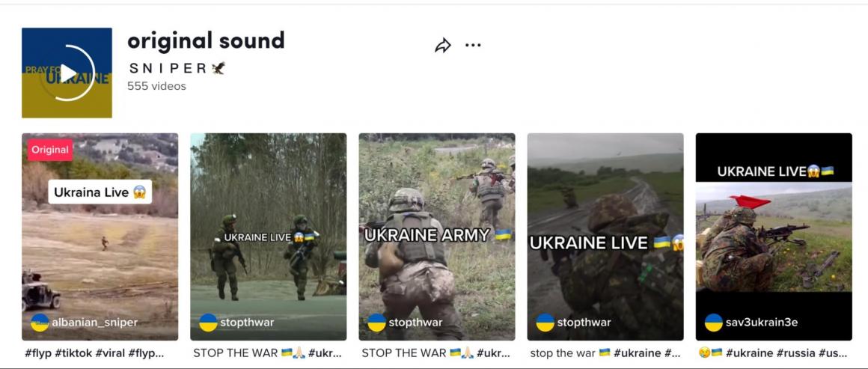
Task: Click stopthwar's avatar on the second video
Action: click(208, 323)
